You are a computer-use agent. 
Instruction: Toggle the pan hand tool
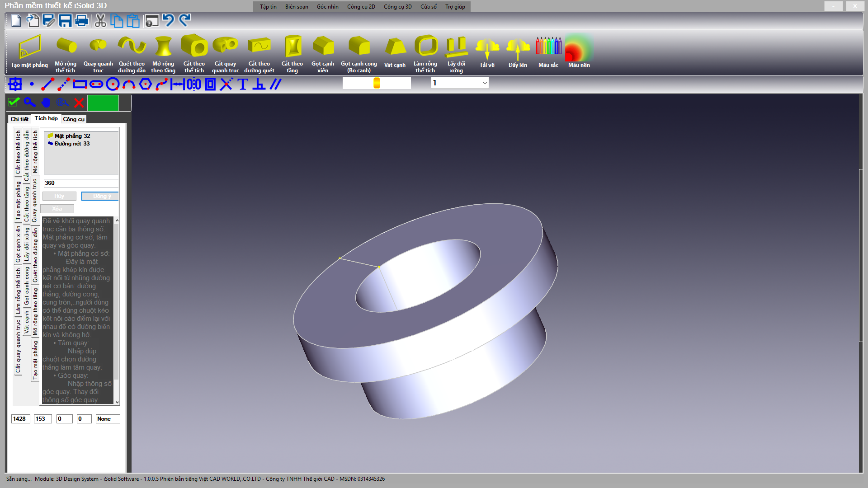[46, 103]
